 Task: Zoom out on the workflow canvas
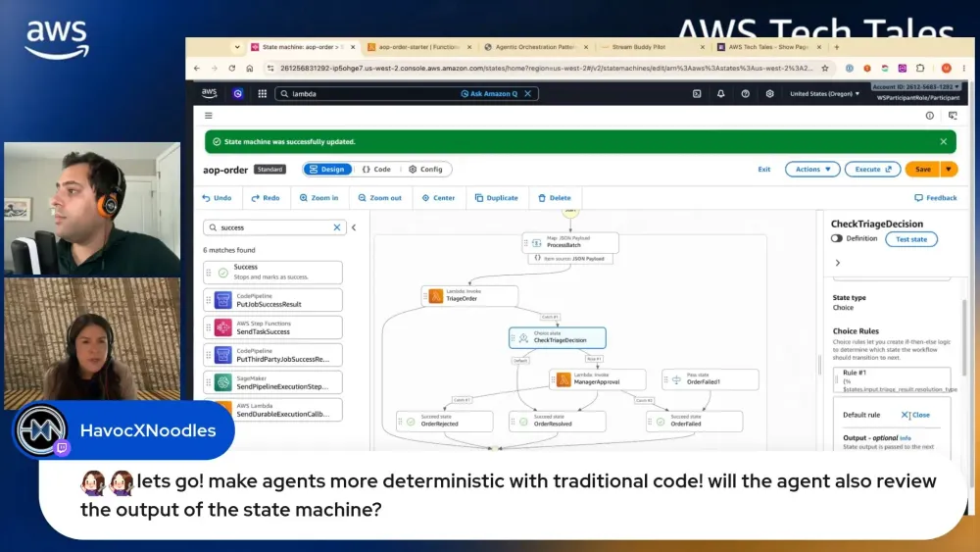pyautogui.click(x=380, y=198)
